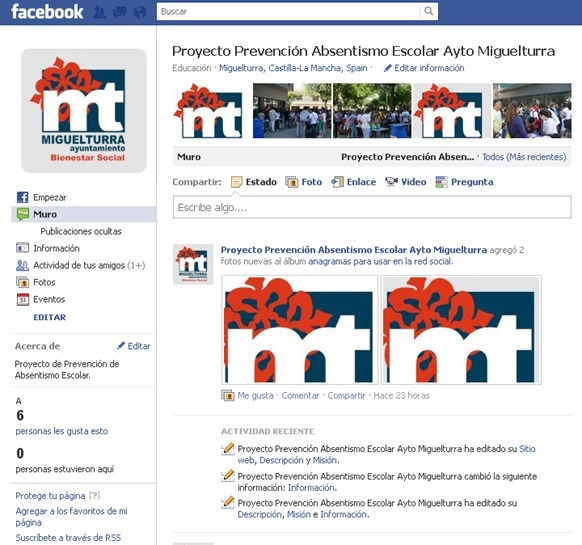Open the fourth photo strip thumbnail with logo
This screenshot has height=545, width=582.
pos(452,111)
